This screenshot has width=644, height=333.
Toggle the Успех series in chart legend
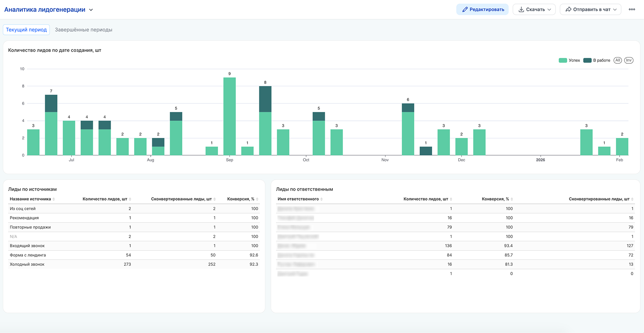tap(569, 60)
